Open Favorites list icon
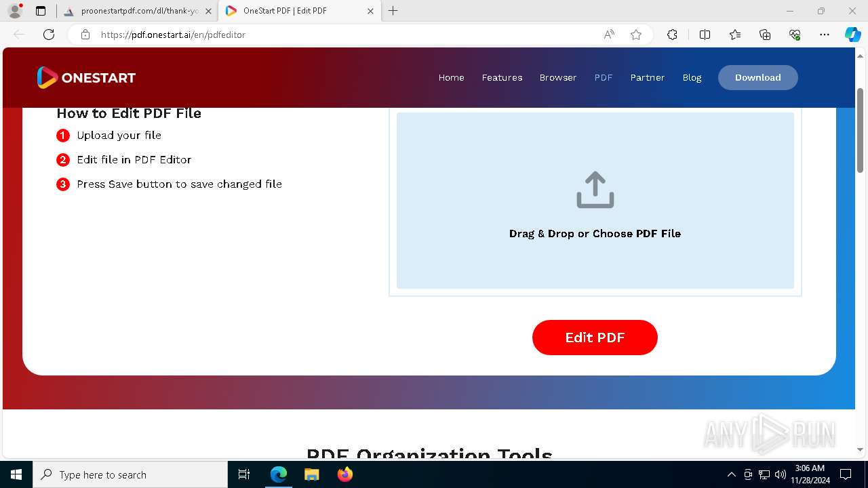 click(735, 35)
